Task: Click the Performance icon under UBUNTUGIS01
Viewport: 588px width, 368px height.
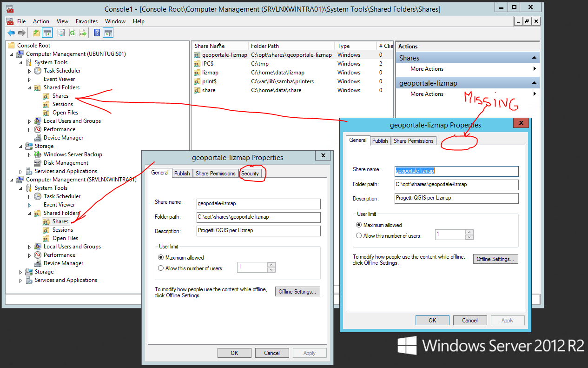Action: tap(38, 129)
